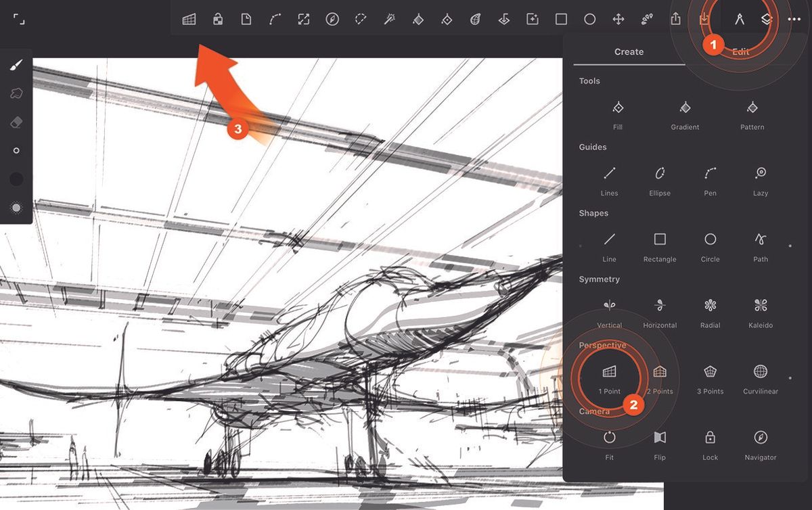Toggle Radial symmetry on
The width and height of the screenshot is (812, 510).
pyautogui.click(x=710, y=306)
